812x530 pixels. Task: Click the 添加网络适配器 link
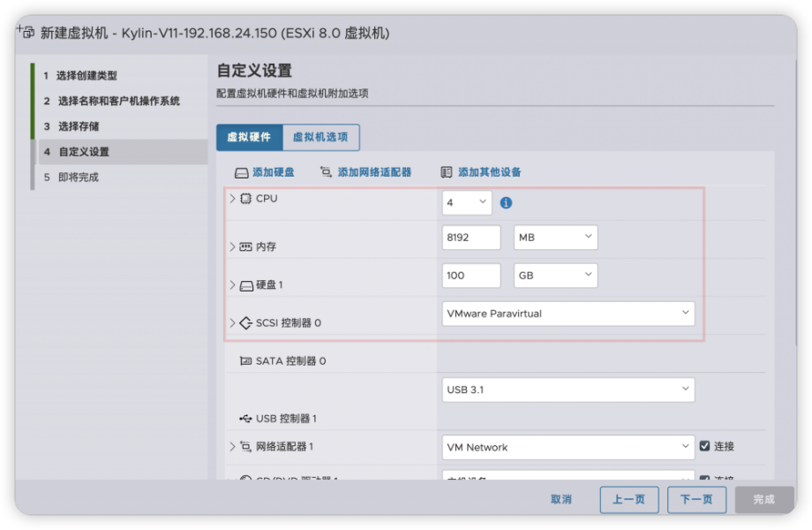374,172
